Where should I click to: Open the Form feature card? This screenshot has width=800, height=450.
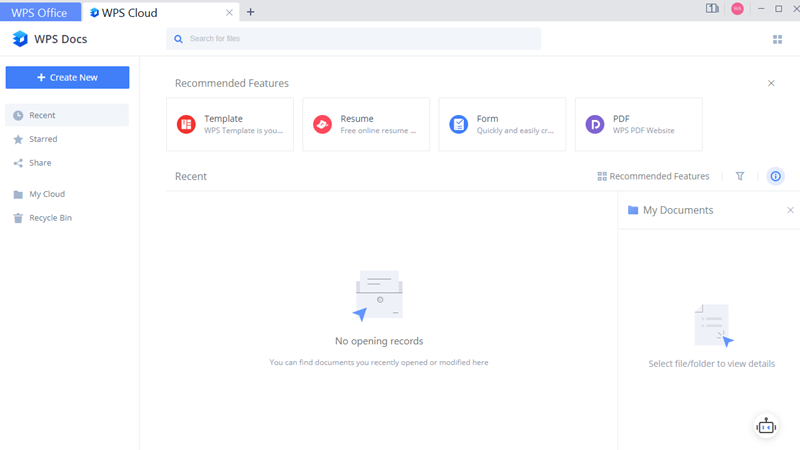(502, 124)
